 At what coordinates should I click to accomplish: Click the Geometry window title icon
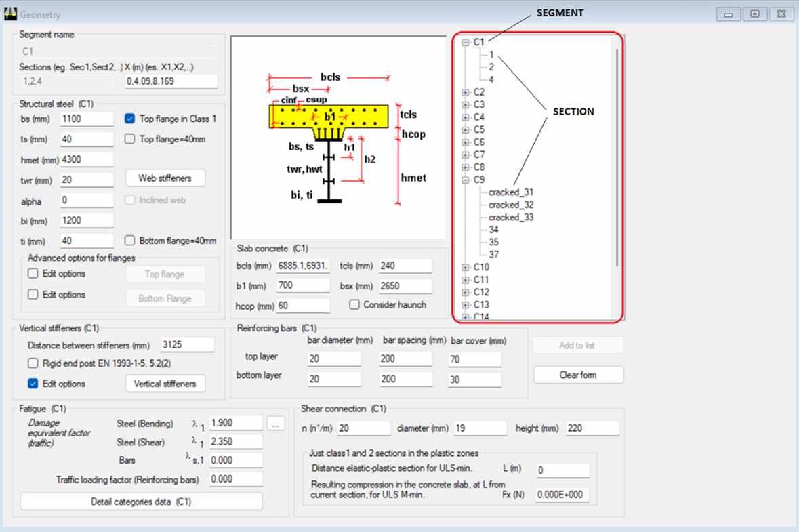(x=10, y=14)
